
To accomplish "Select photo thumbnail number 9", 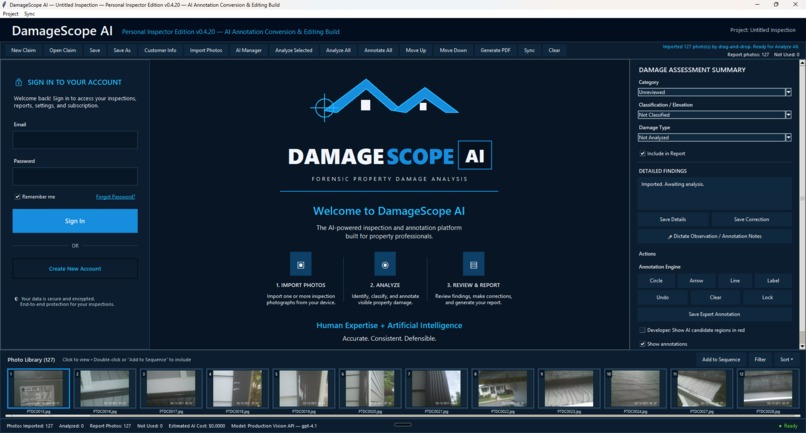I will 569,389.
